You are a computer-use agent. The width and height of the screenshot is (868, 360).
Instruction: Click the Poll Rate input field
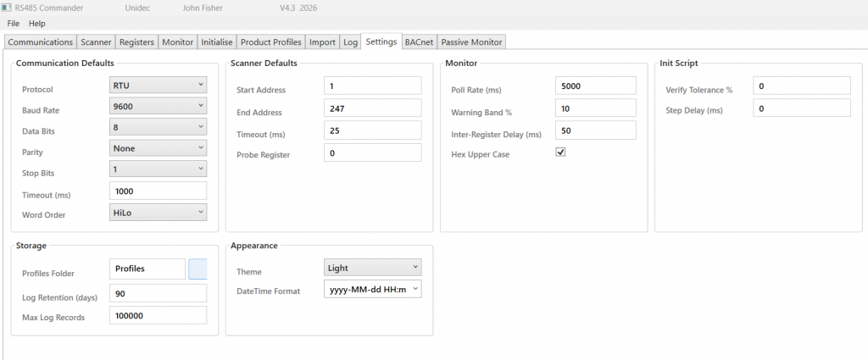(x=595, y=86)
